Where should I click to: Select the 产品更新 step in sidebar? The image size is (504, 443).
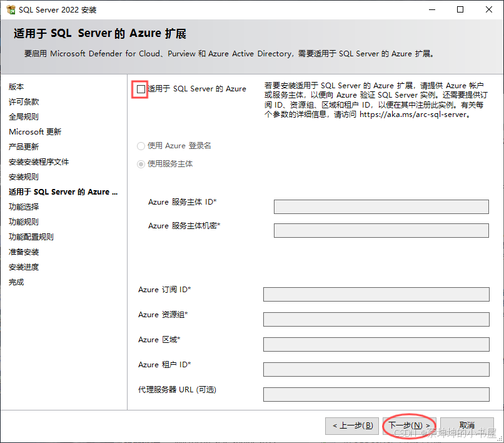[x=24, y=146]
